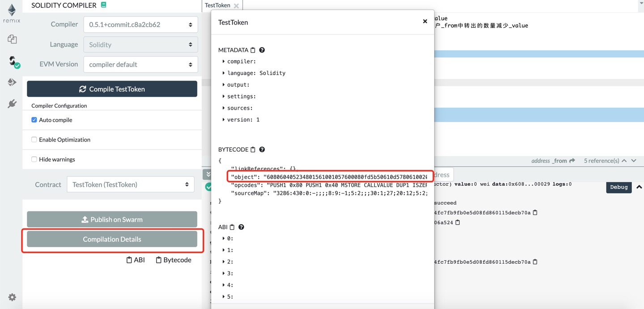This screenshot has height=309, width=644.
Task: Expand settings node in metadata
Action: tap(223, 96)
